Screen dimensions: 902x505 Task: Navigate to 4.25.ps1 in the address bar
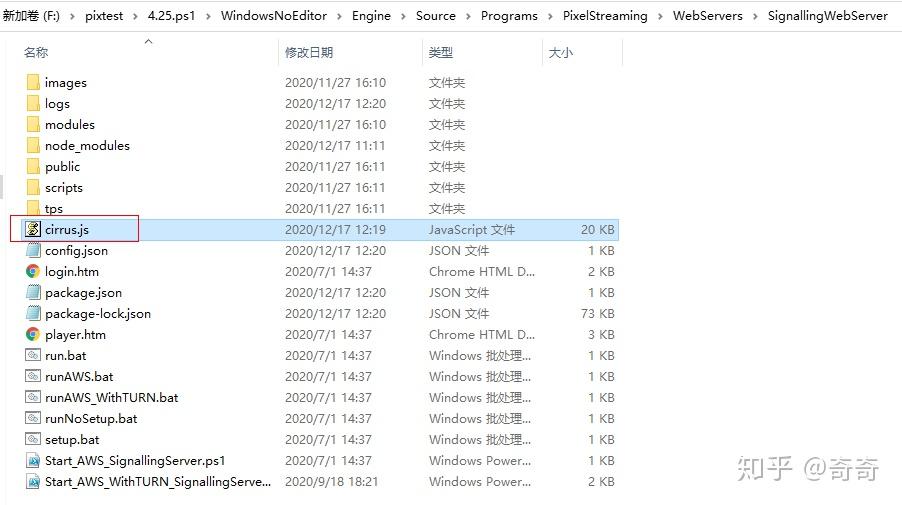pos(171,16)
